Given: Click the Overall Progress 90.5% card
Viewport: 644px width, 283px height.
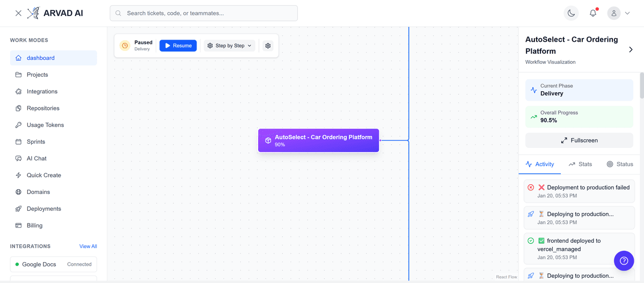Looking at the screenshot, I should [x=579, y=117].
